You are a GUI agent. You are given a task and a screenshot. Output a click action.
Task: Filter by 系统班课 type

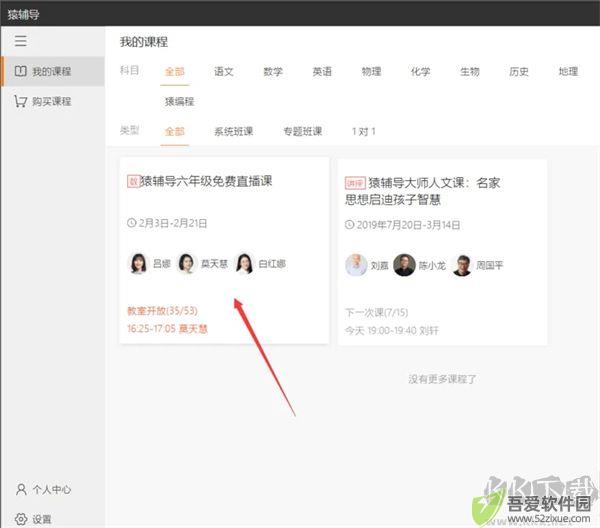pos(233,132)
